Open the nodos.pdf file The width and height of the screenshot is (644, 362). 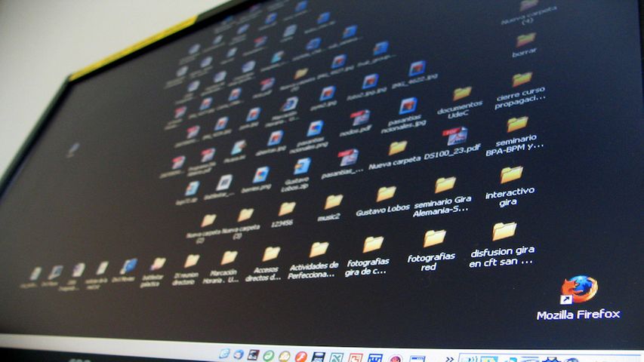click(361, 118)
